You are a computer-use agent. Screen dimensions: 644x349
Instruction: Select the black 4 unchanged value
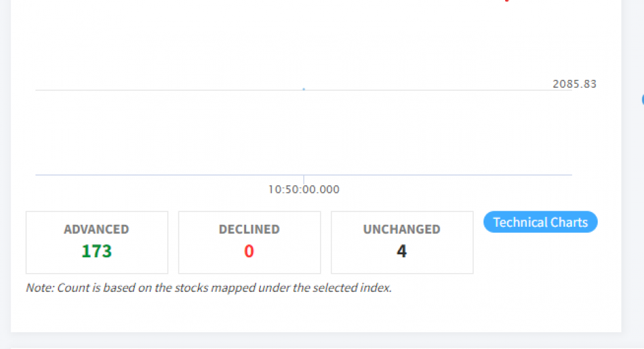[402, 252]
